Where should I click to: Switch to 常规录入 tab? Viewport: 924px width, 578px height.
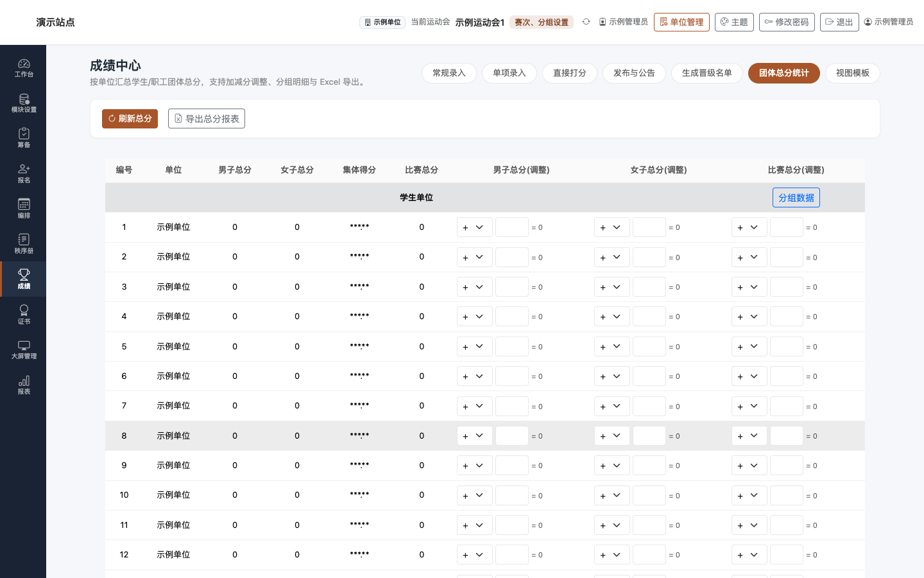[x=449, y=73]
